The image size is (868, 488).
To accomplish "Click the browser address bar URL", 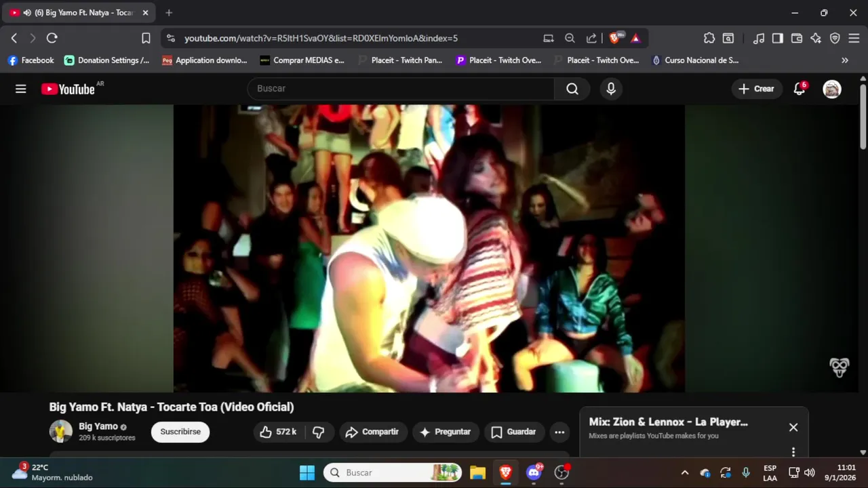I will click(x=321, y=39).
